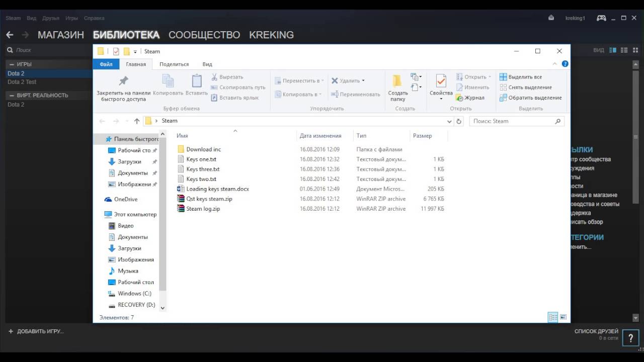This screenshot has height=362, width=644.
Task: Select the Keys one.txt file
Action: [x=197, y=159]
